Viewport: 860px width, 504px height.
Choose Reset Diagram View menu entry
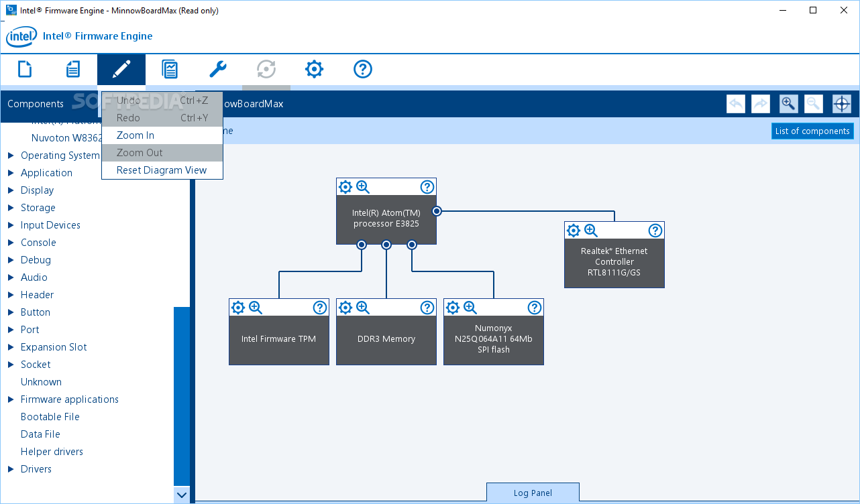click(162, 170)
